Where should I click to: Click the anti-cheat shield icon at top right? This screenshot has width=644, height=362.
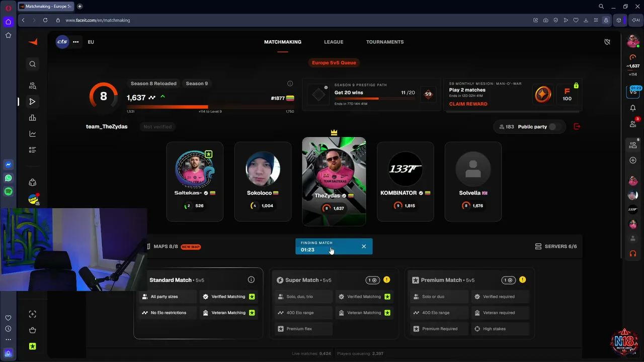[607, 42]
